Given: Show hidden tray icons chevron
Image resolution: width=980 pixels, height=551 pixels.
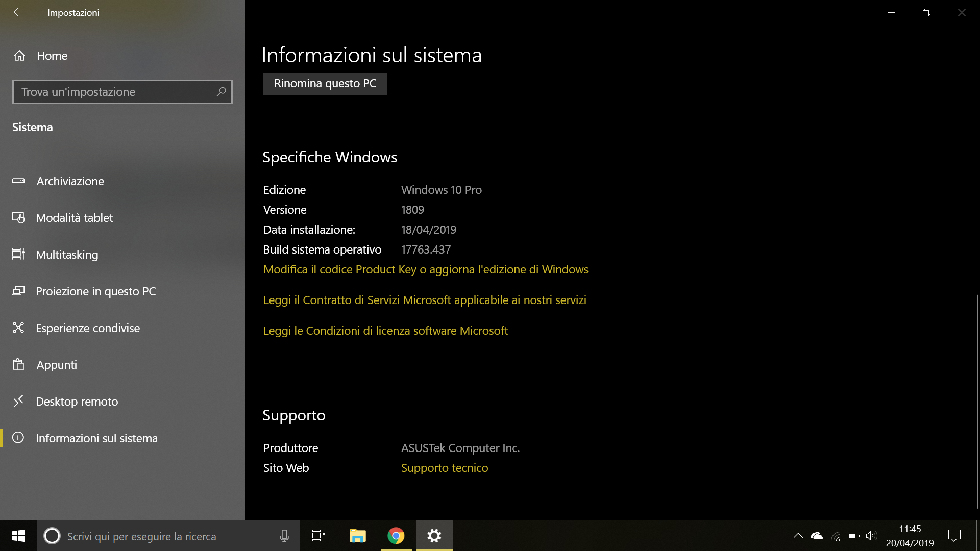Looking at the screenshot, I should 798,536.
